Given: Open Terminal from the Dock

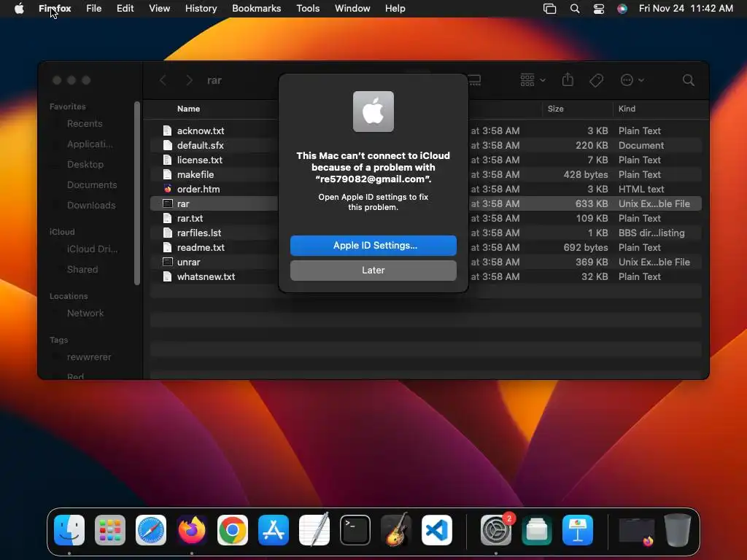Looking at the screenshot, I should coord(355,530).
